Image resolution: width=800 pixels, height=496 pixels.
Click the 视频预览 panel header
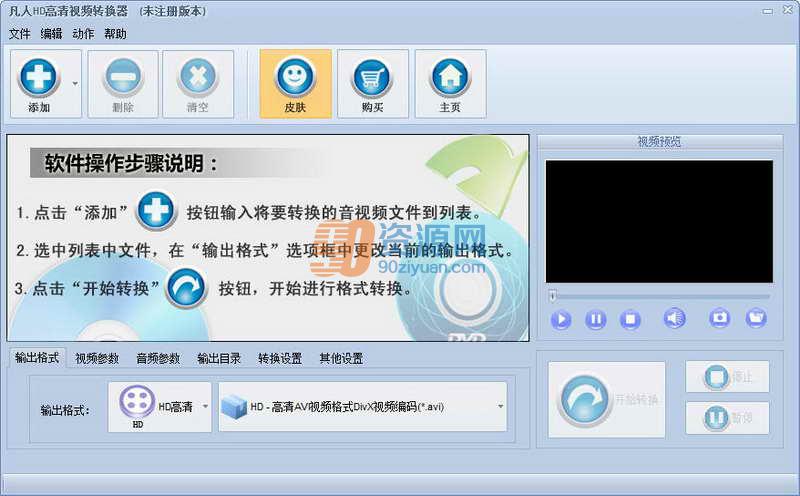click(x=659, y=142)
